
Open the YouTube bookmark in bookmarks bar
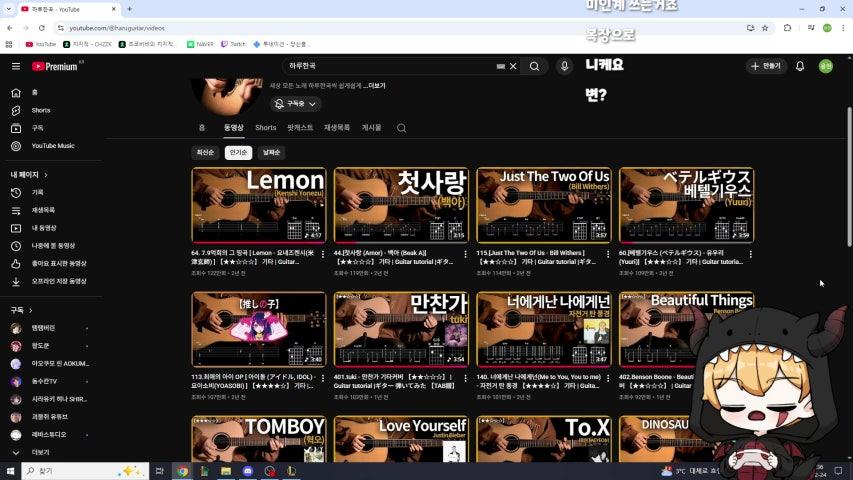[x=41, y=44]
